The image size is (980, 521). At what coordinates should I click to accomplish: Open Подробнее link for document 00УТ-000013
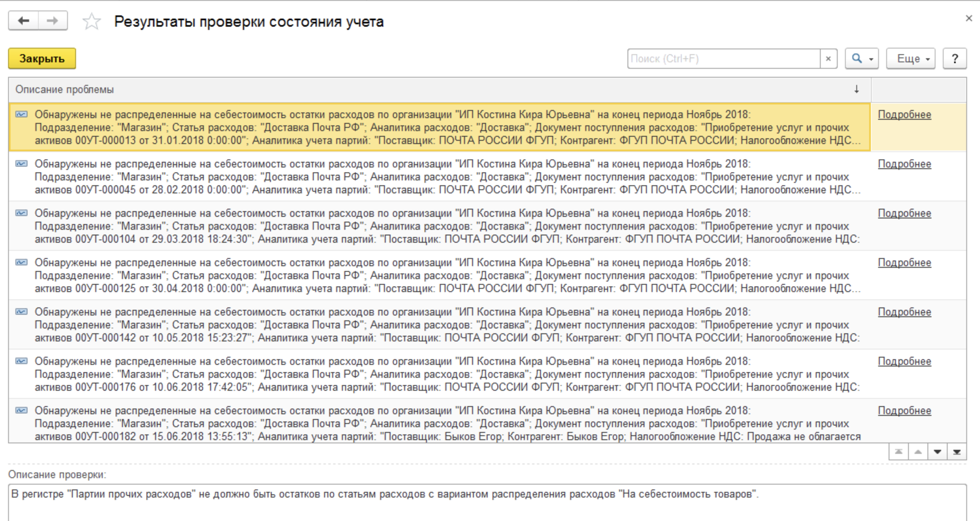tap(904, 115)
